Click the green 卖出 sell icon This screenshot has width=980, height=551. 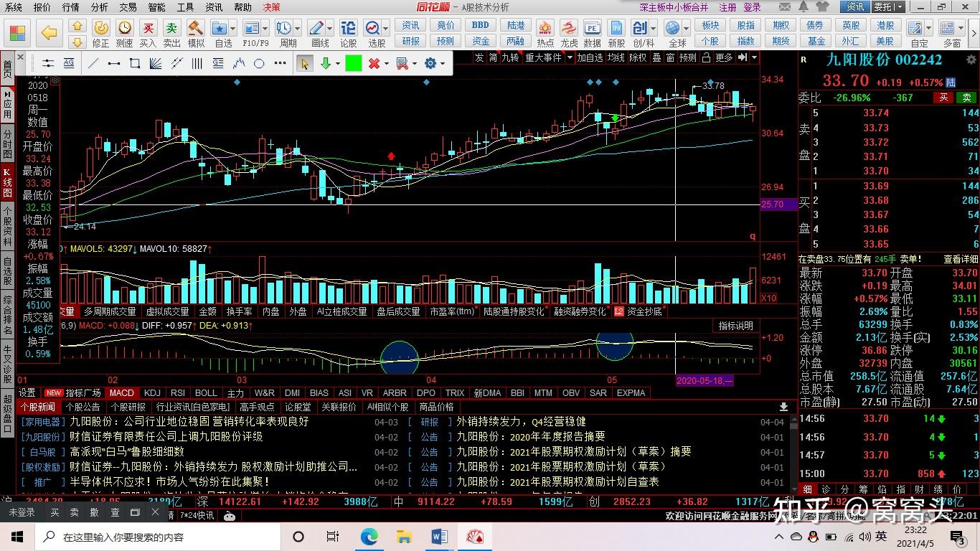pyautogui.click(x=171, y=33)
